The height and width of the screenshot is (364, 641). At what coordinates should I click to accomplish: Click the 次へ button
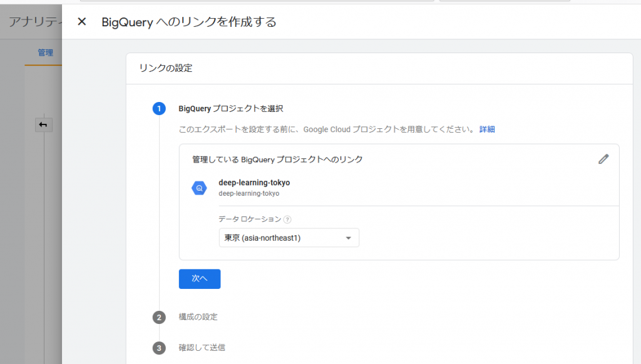coord(200,278)
